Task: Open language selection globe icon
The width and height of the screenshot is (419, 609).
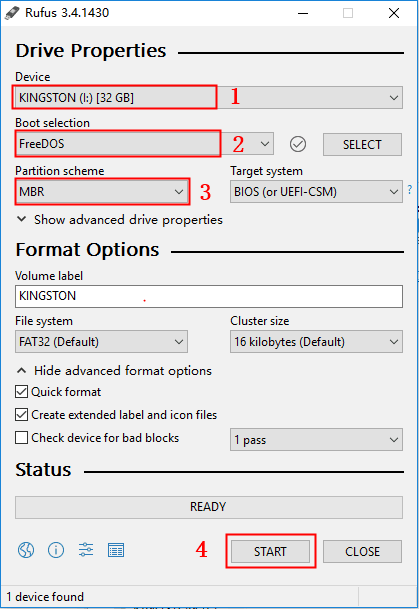Action: 26,550
